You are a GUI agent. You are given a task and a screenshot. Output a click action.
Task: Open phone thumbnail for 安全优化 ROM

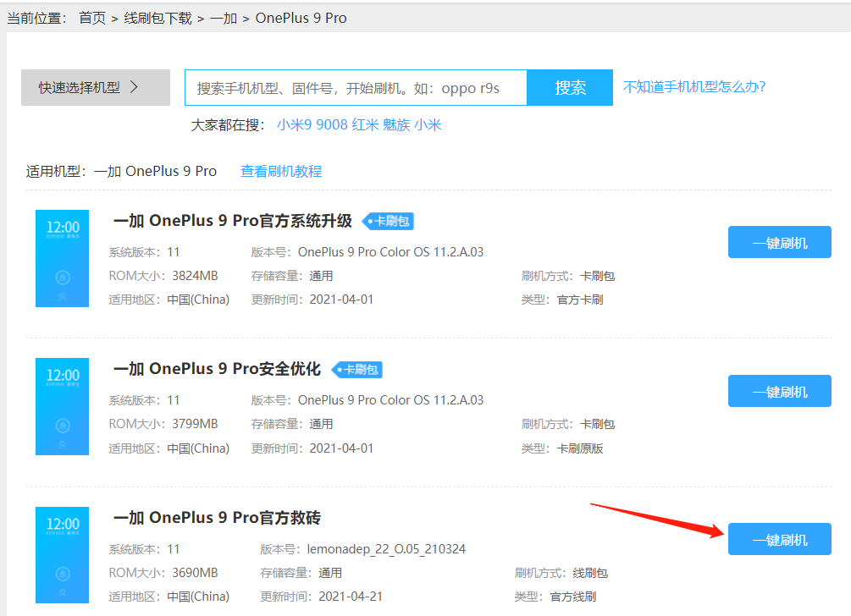[x=62, y=406]
